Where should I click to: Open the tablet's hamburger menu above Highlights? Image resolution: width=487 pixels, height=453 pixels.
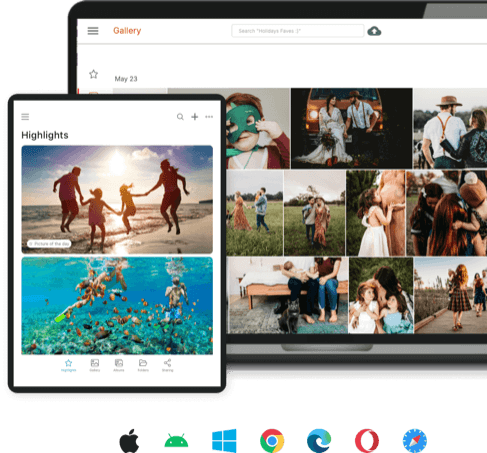tap(25, 117)
